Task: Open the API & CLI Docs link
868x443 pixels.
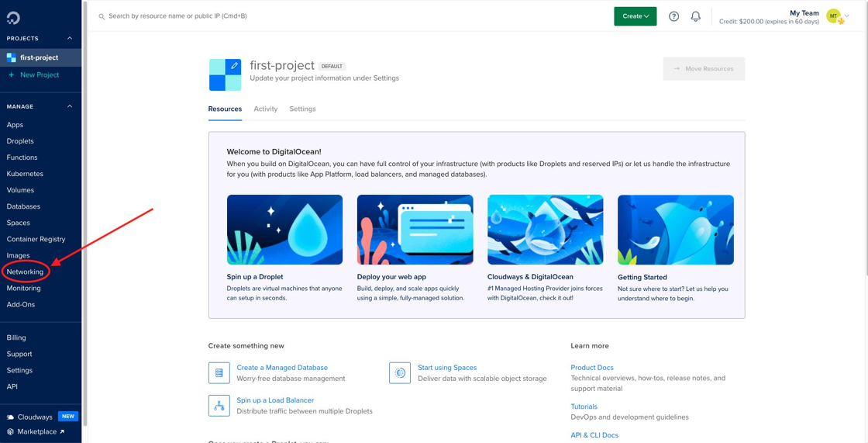Action: click(x=594, y=435)
